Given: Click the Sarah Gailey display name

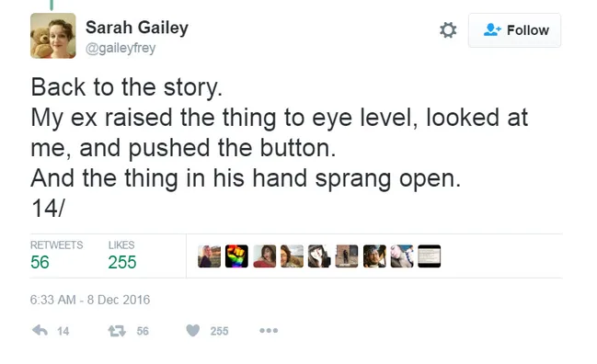Looking at the screenshot, I should 137,28.
